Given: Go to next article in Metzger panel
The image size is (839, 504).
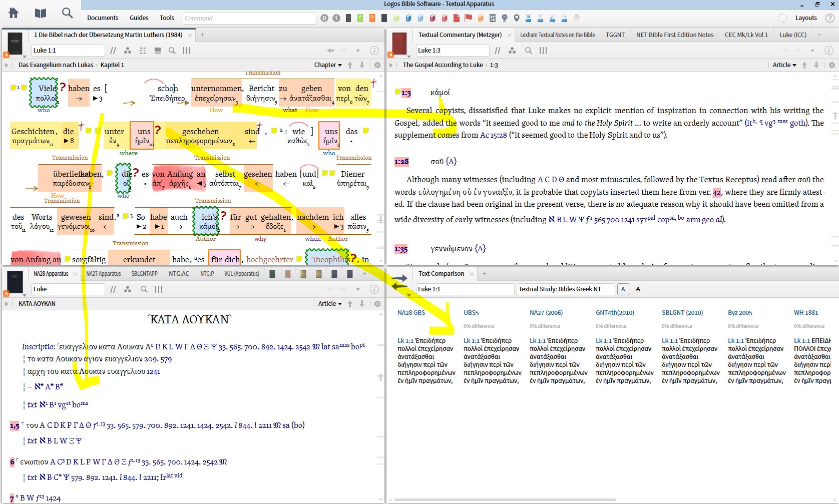Looking at the screenshot, I should (816, 65).
